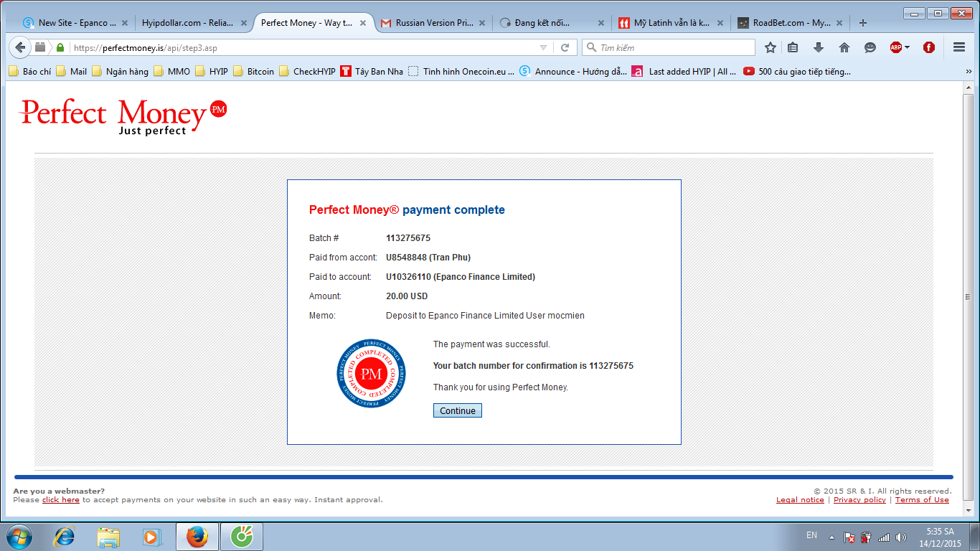Open the Privacy policy link
This screenshot has height=551, width=980.
click(x=859, y=500)
